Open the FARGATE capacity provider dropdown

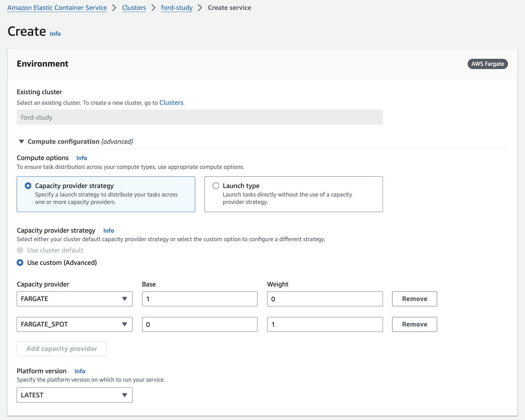[x=74, y=299]
